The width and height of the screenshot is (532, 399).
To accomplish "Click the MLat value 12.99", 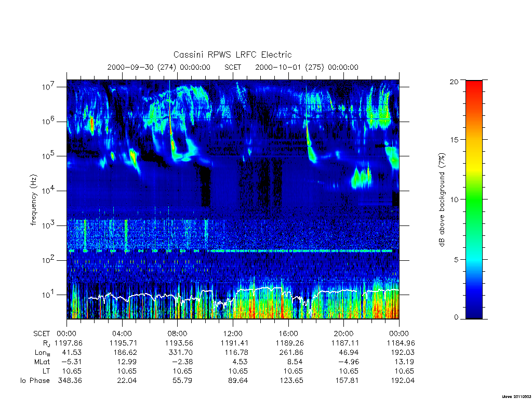I will 127,362.
